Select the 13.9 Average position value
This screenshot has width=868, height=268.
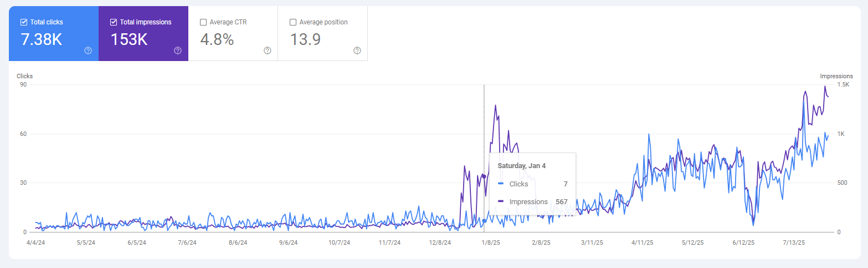point(306,40)
